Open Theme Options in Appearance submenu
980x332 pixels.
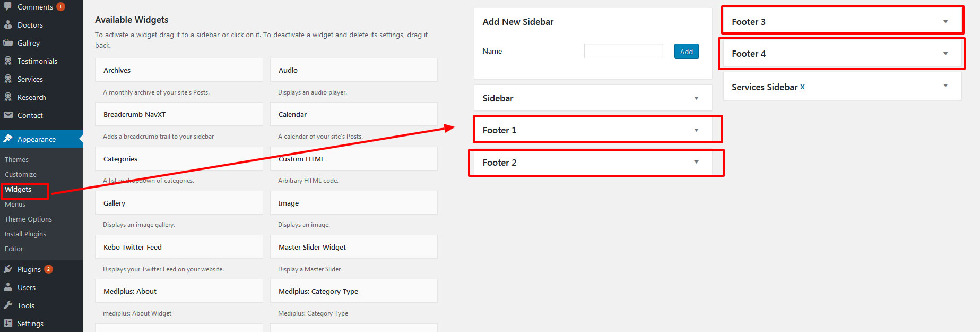pos(28,219)
